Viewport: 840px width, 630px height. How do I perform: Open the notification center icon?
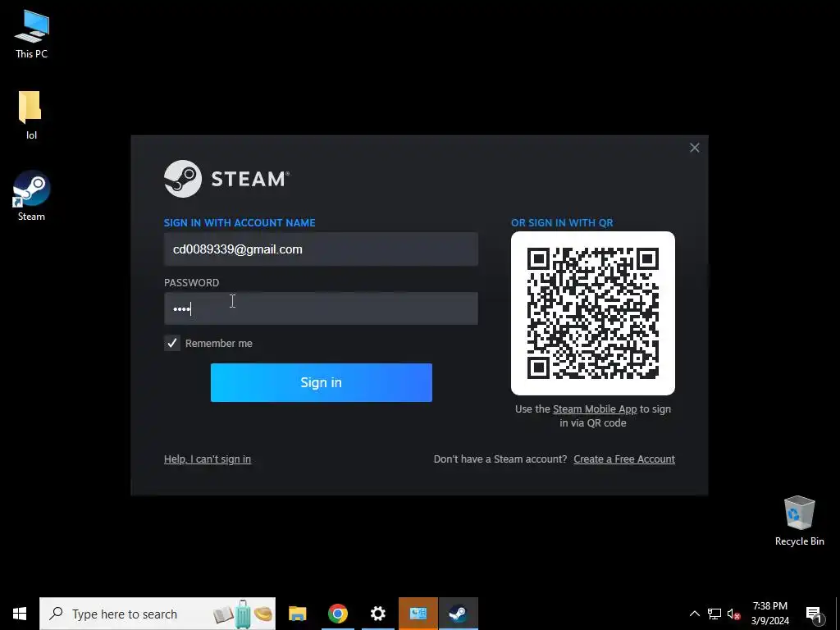814,614
